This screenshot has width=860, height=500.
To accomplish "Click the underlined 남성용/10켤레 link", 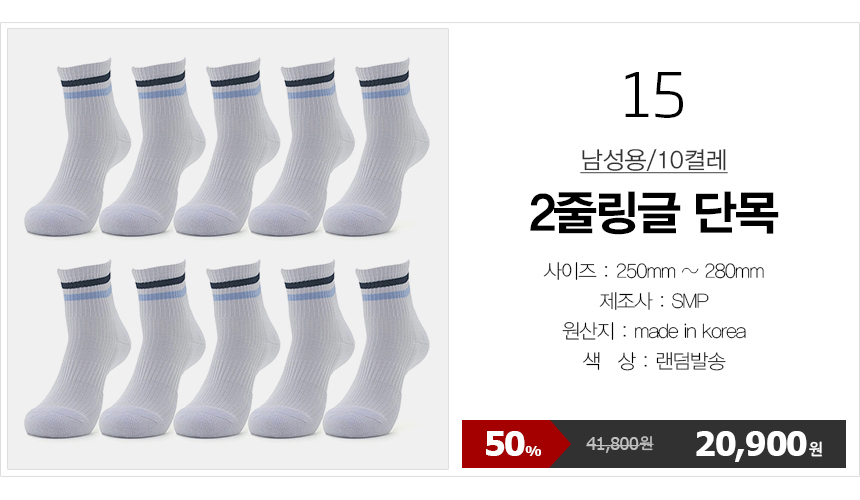I will (654, 160).
